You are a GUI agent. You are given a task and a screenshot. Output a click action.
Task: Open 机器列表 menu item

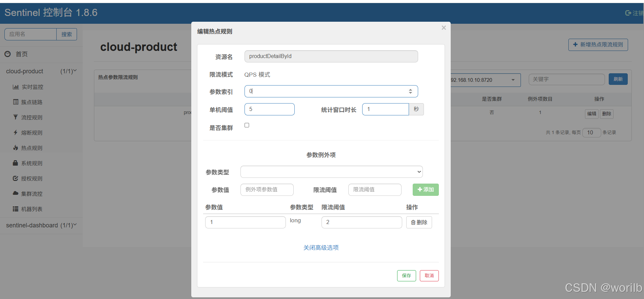[x=32, y=209]
